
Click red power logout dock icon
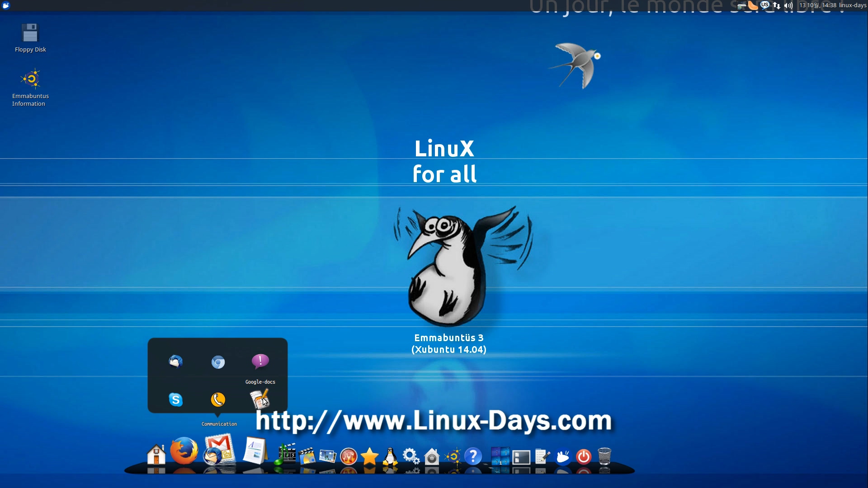tap(584, 457)
